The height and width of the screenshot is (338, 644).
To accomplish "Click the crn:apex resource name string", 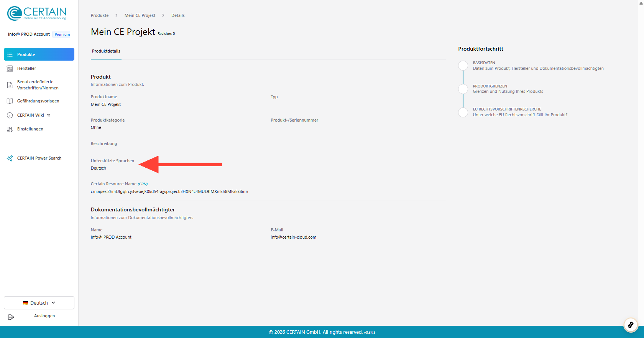I will pos(169,191).
